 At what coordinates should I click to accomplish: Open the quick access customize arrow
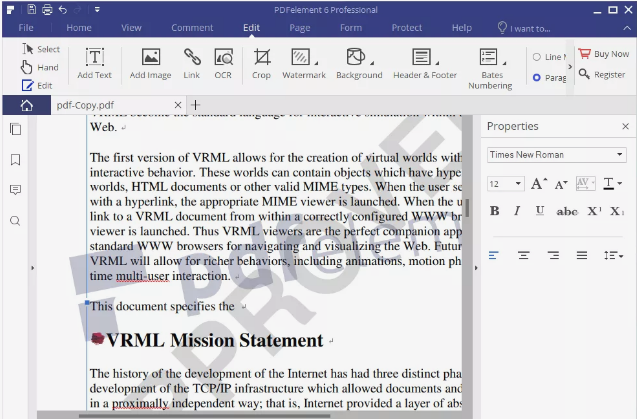97,9
